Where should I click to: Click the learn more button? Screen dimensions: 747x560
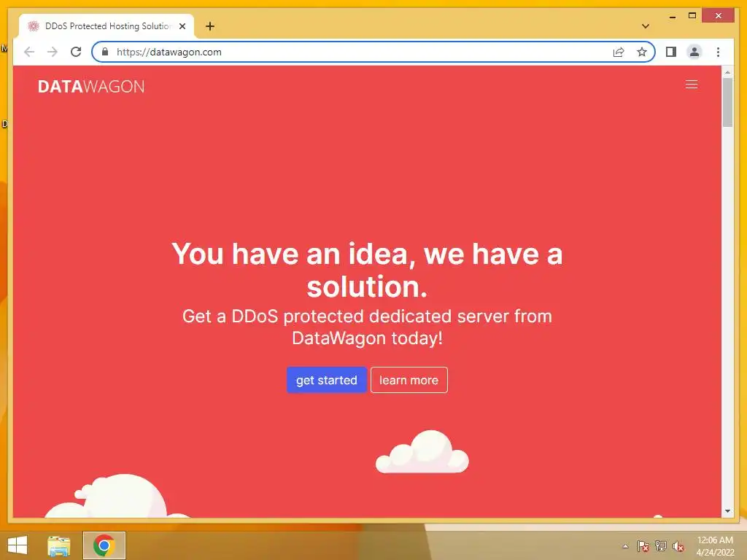[409, 380]
